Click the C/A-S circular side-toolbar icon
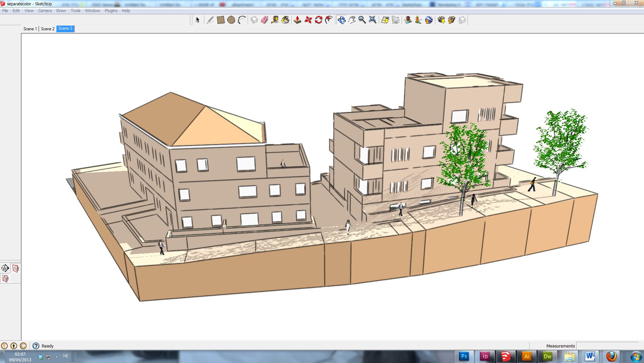The width and height of the screenshot is (644, 363). 5,268
